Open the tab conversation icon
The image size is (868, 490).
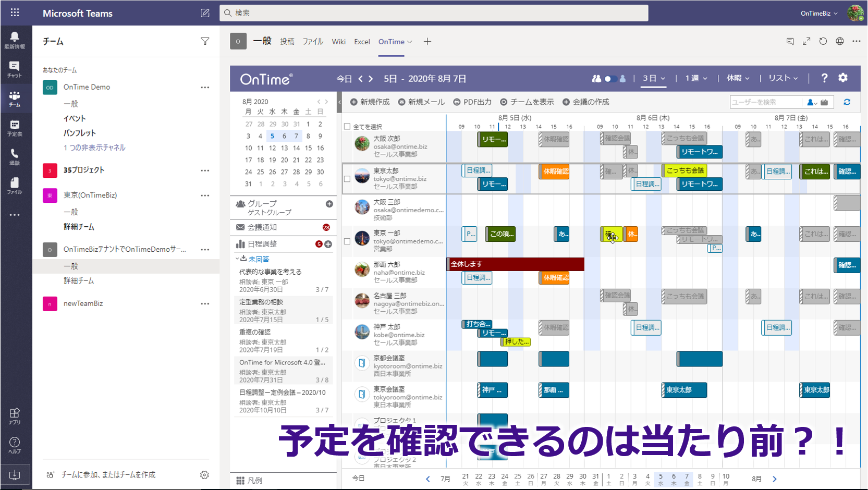[790, 41]
